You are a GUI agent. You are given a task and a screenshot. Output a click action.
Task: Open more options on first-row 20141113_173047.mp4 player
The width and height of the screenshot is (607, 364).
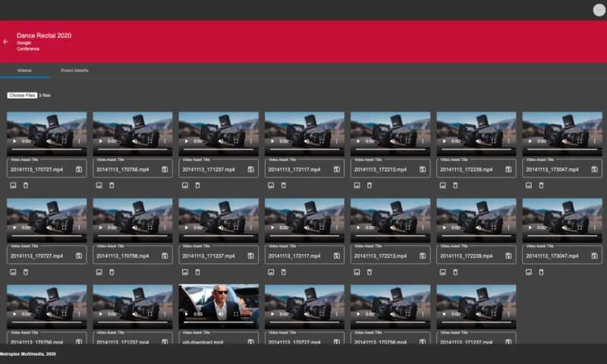click(594, 141)
